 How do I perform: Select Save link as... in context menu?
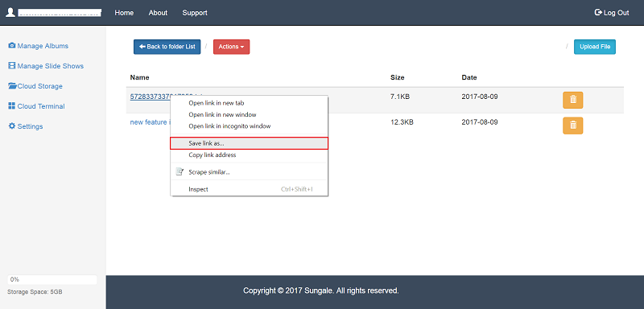point(249,143)
